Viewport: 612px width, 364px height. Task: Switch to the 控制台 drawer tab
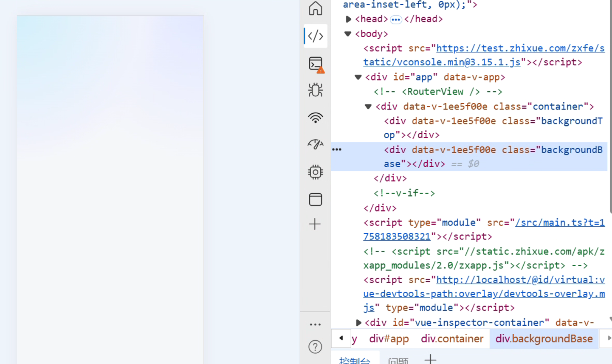pos(355,361)
